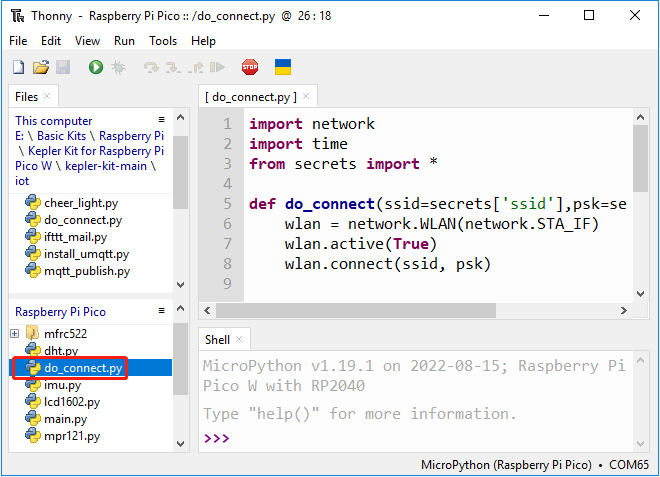Screen dimensions: 660x477
Task: Click the Resume debugging icon
Action: click(218, 67)
